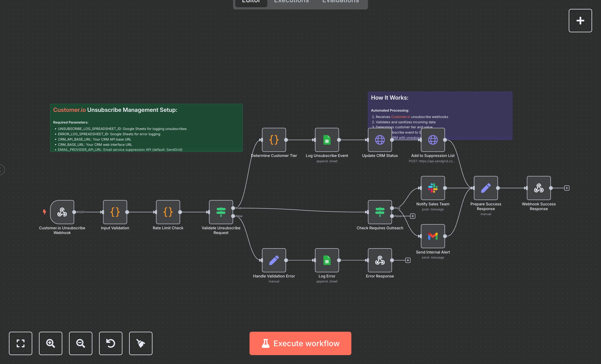Add node after Error Response plus connector
Viewport: 601px width, 364px height.
click(408, 260)
